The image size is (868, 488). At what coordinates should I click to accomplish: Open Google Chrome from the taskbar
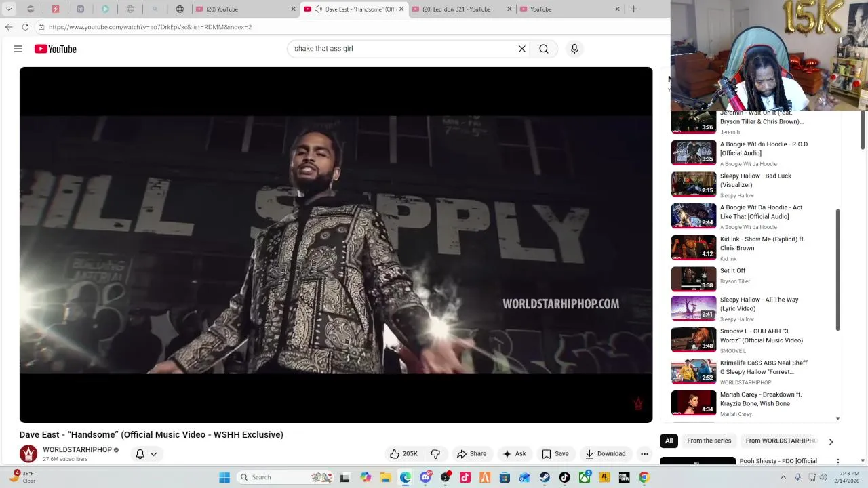tap(644, 477)
